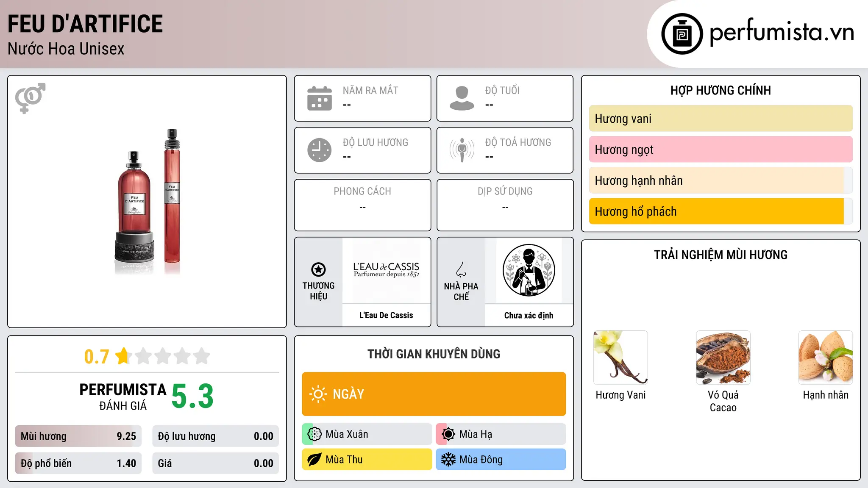The width and height of the screenshot is (868, 488).
Task: Click the Perfumista Đánh Giá label
Action: pos(123,396)
